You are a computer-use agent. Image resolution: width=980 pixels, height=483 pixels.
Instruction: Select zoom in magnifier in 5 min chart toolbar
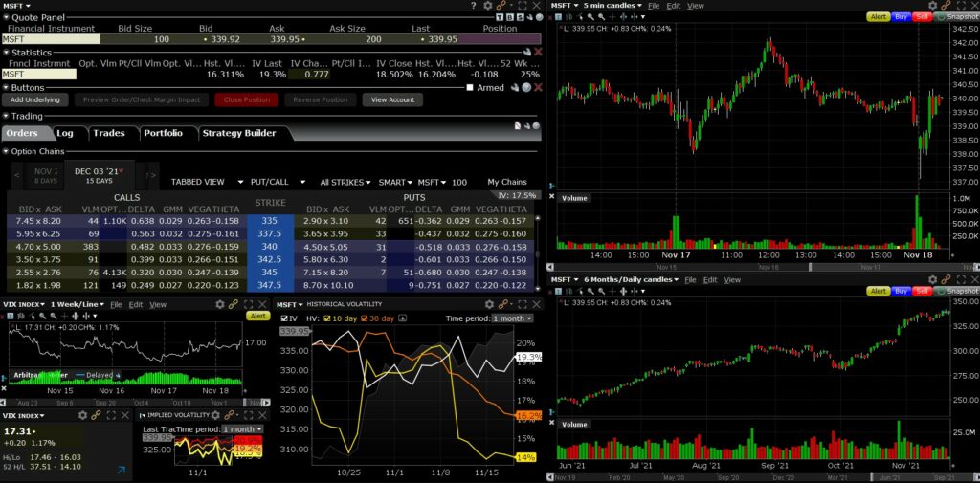coord(591,17)
